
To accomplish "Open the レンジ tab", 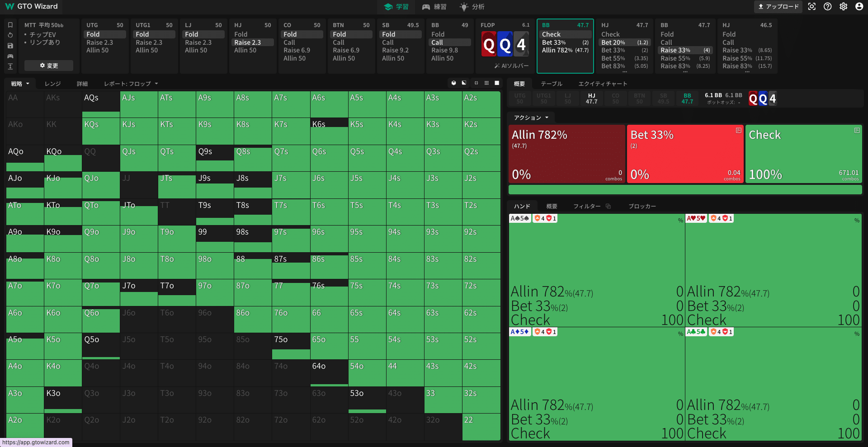I will (52, 84).
